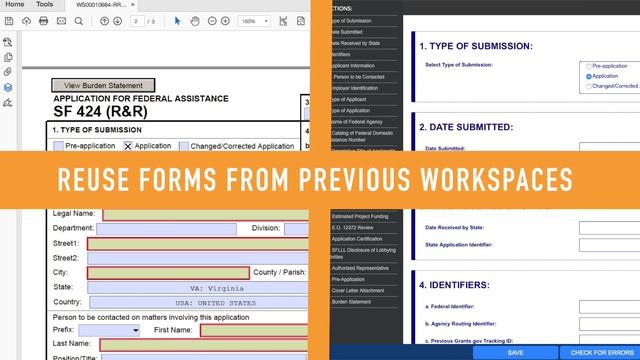Click the Street2 field
The image size is (640, 360).
[x=198, y=258]
